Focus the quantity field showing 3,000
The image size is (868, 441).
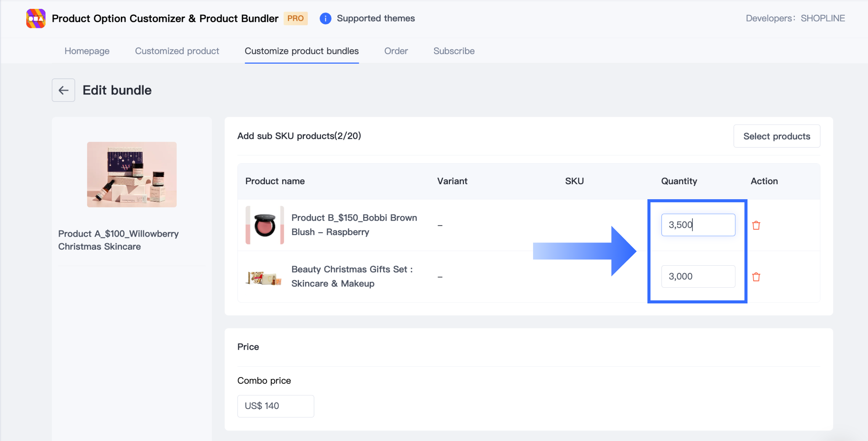tap(698, 276)
